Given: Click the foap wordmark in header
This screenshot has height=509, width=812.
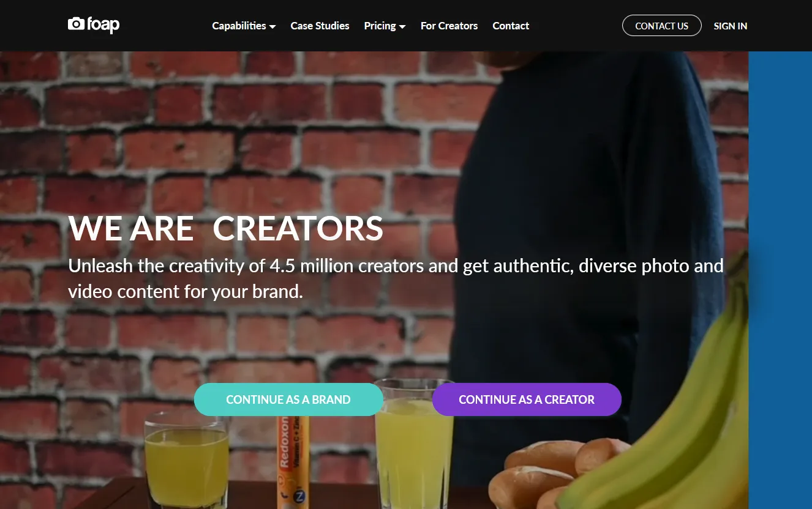Looking at the screenshot, I should click(x=103, y=25).
